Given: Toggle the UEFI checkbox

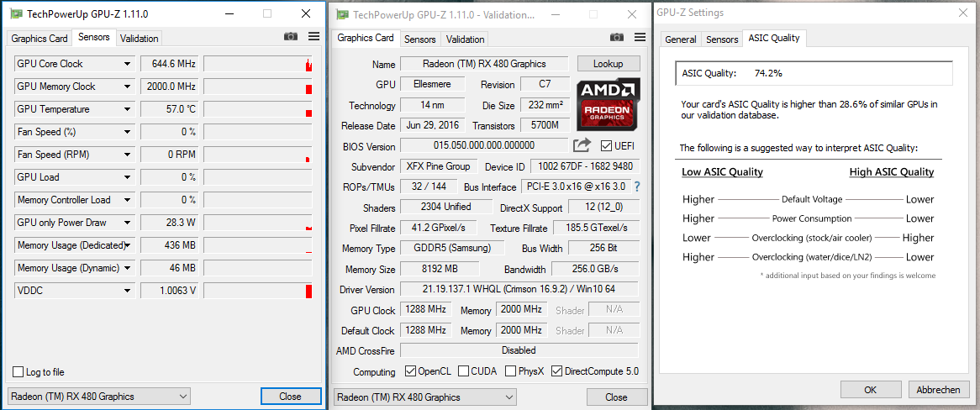Looking at the screenshot, I should pos(605,145).
